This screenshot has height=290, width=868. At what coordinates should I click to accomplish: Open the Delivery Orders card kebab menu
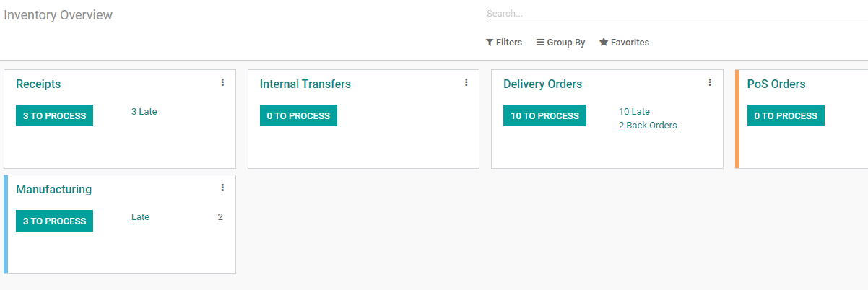pyautogui.click(x=710, y=82)
